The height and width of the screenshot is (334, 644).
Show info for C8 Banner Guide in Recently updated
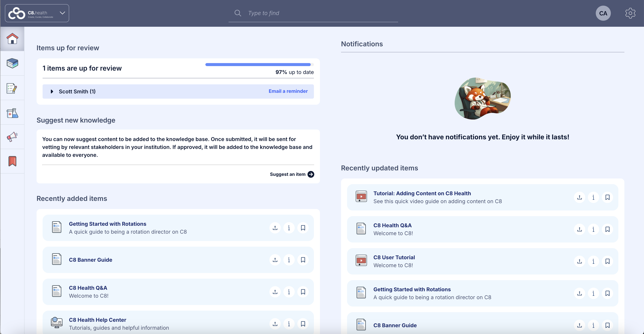pyautogui.click(x=594, y=325)
